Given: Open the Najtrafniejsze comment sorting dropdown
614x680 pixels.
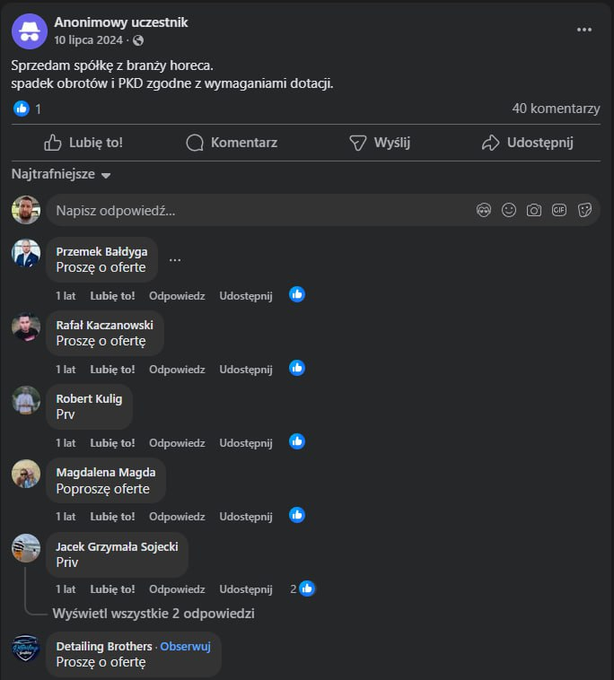Looking at the screenshot, I should pos(61,174).
